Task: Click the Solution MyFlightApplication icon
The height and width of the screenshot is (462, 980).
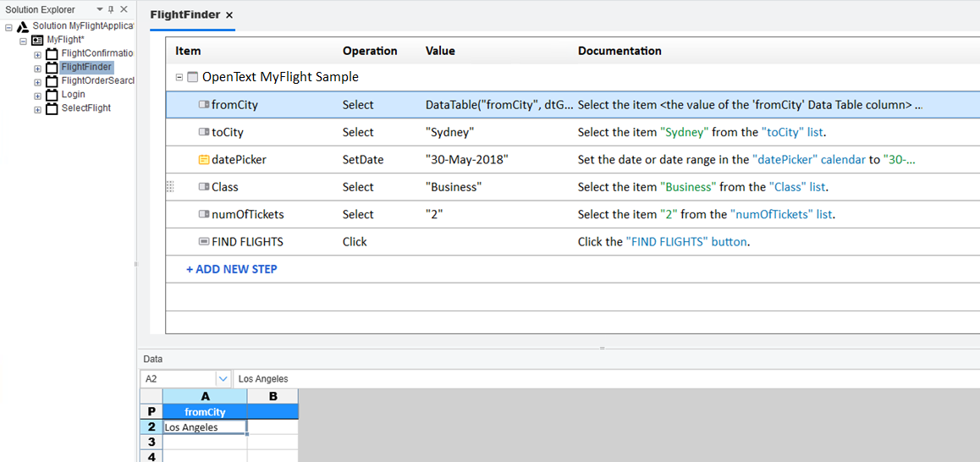Action: 23,26
